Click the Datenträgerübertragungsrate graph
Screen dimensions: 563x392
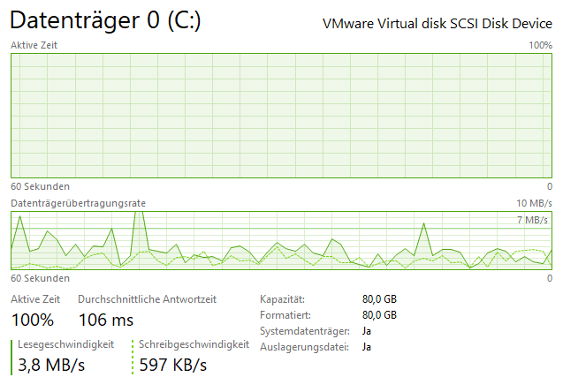point(281,240)
